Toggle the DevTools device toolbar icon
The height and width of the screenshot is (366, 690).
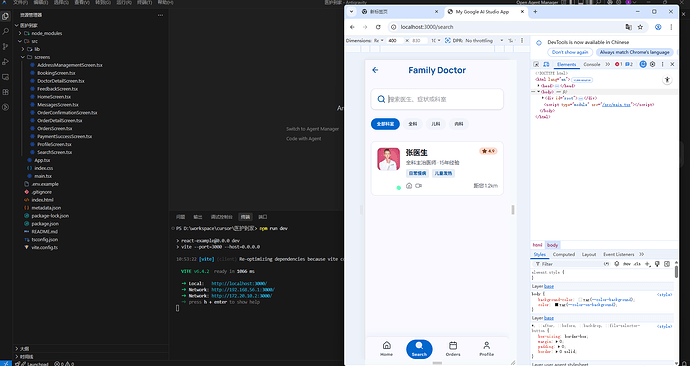[x=546, y=64]
